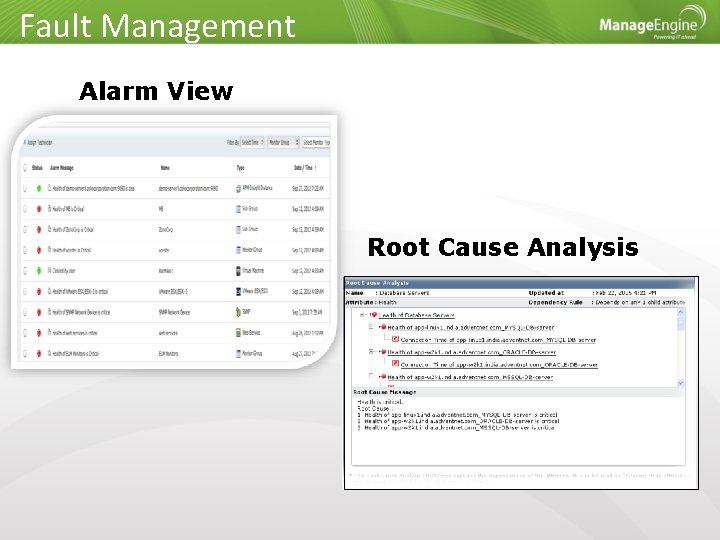Viewport: 720px width, 540px height.
Task: Check the box for SNMP Network Device row
Action: (25, 312)
